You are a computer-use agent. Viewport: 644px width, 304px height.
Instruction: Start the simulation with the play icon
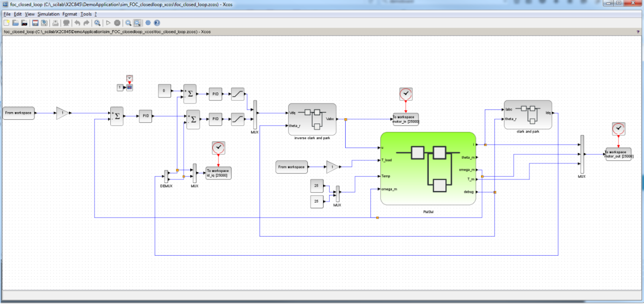tap(108, 23)
